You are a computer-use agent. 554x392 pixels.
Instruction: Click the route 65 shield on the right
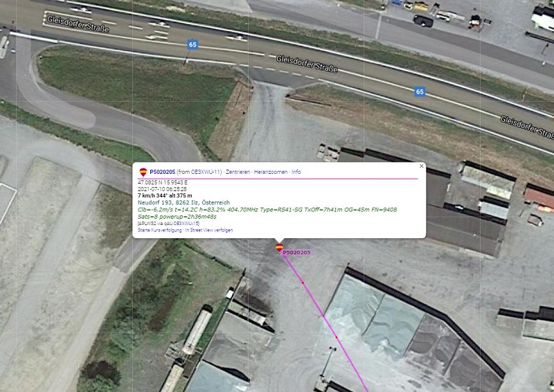(420, 91)
